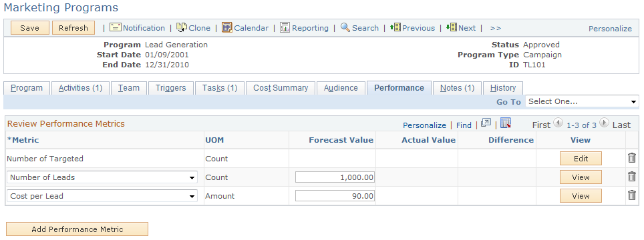Click the ID value TL101

point(534,65)
